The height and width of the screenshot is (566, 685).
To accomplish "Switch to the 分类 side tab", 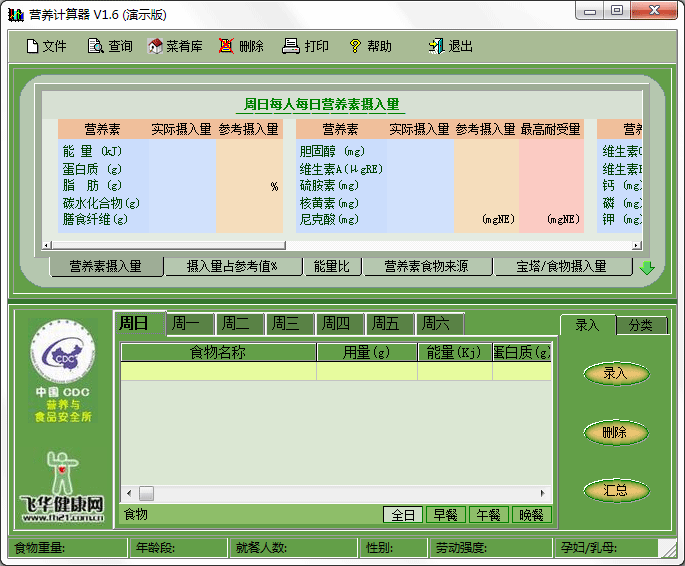I will coord(641,325).
